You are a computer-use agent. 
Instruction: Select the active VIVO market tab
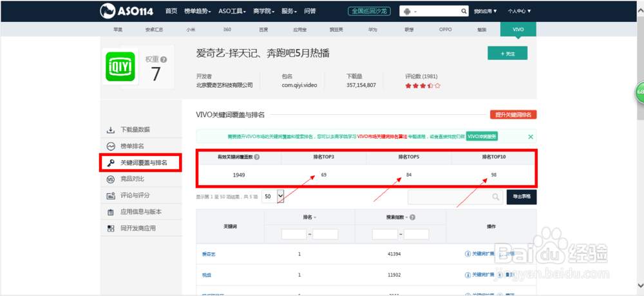pyautogui.click(x=518, y=30)
